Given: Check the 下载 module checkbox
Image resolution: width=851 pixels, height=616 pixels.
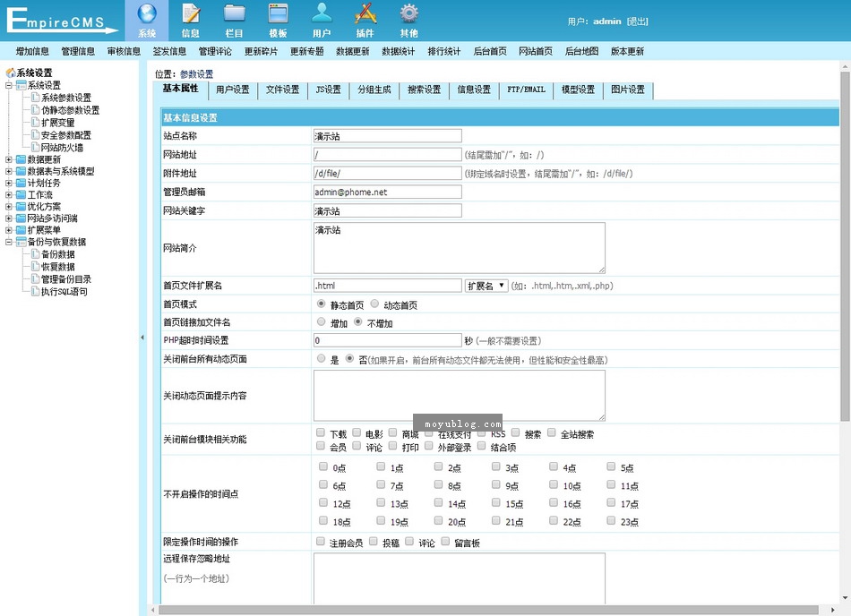Looking at the screenshot, I should 321,432.
